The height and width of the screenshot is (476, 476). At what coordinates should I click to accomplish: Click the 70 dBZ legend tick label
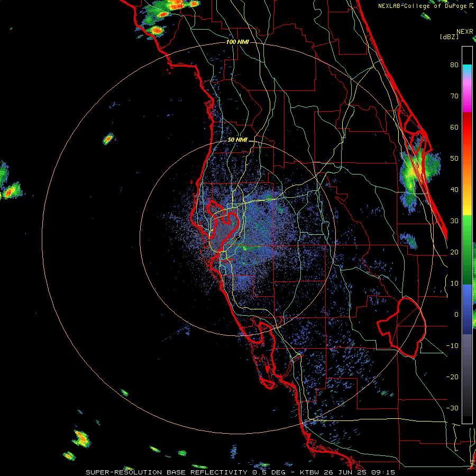(x=454, y=96)
